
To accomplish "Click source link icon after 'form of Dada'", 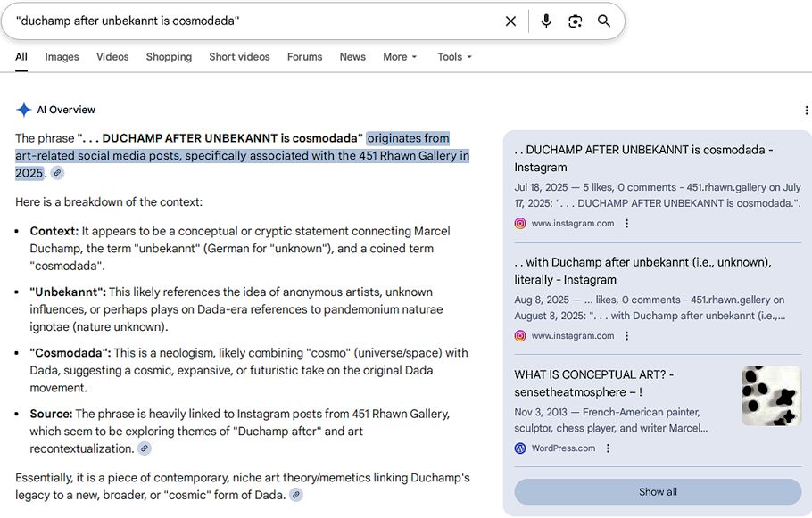I will [x=295, y=495].
